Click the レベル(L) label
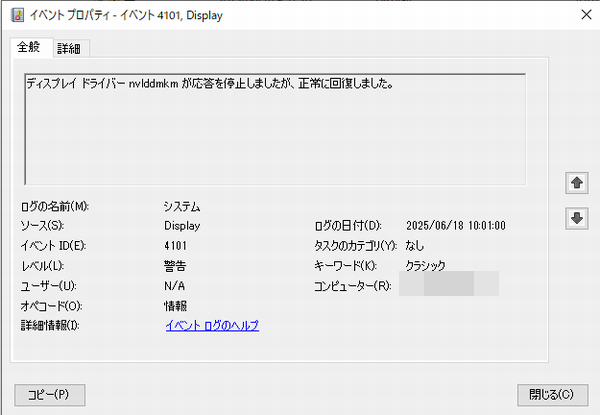This screenshot has height=415, width=600. click(42, 266)
